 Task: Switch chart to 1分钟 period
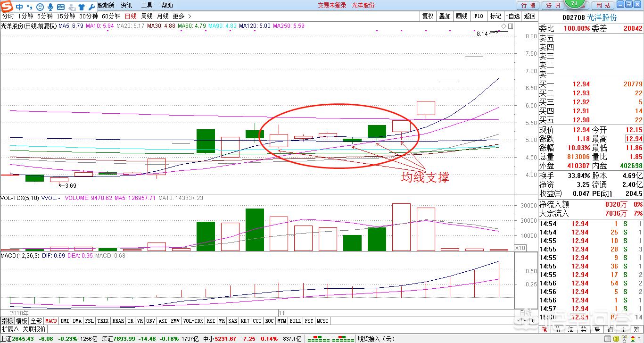25,16
